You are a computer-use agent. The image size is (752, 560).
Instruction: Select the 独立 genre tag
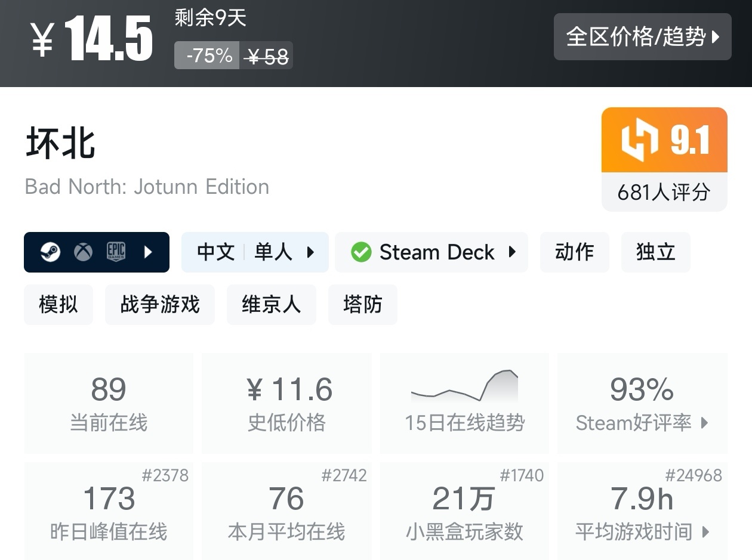[x=655, y=252]
